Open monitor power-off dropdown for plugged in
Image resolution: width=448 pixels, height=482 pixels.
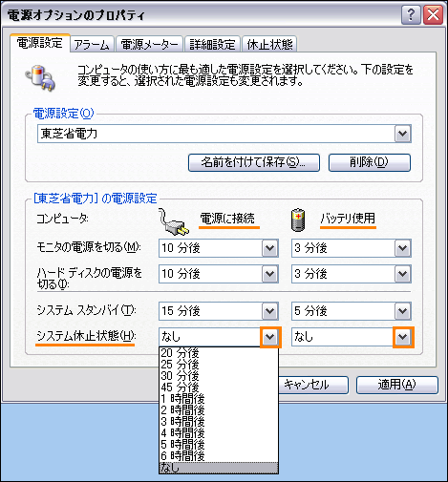[269, 248]
